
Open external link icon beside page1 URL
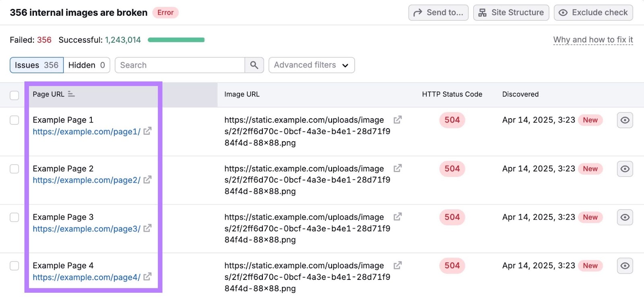(147, 131)
